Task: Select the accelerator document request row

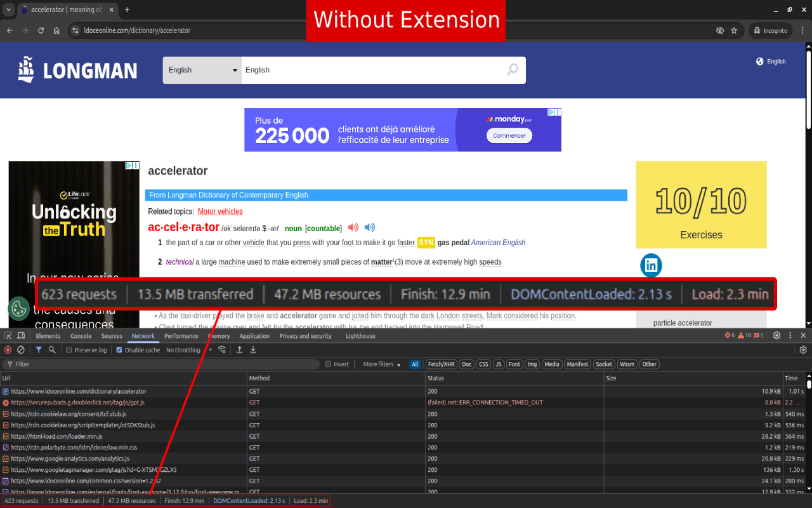Action: click(x=403, y=392)
